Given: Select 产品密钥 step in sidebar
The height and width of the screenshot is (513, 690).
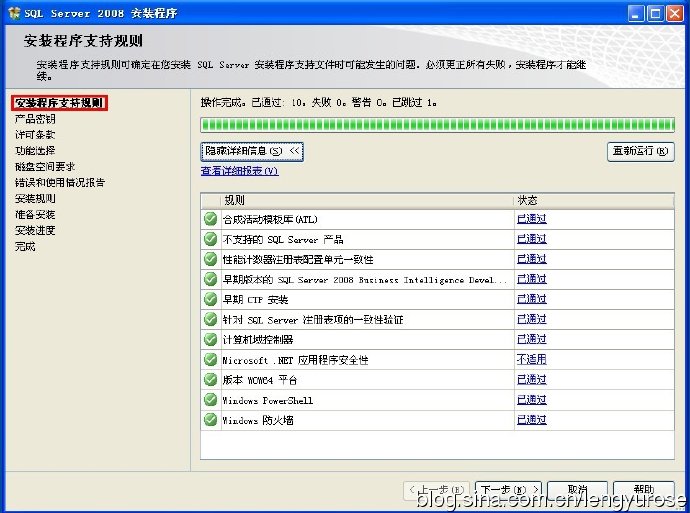Looking at the screenshot, I should 35,119.
